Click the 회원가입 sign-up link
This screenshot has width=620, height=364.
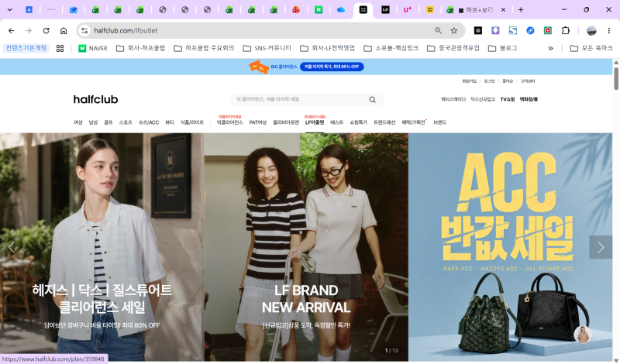point(470,81)
